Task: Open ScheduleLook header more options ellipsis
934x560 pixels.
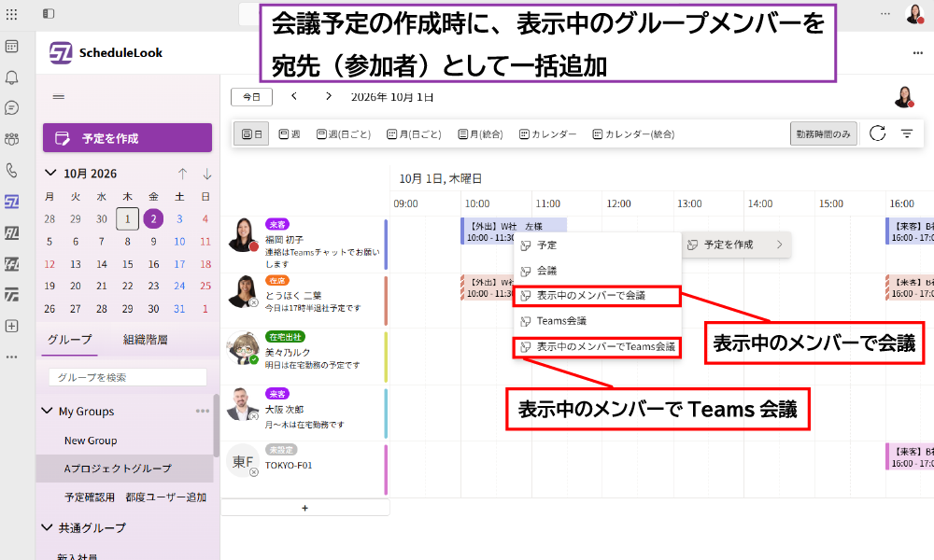Action: coord(918,53)
